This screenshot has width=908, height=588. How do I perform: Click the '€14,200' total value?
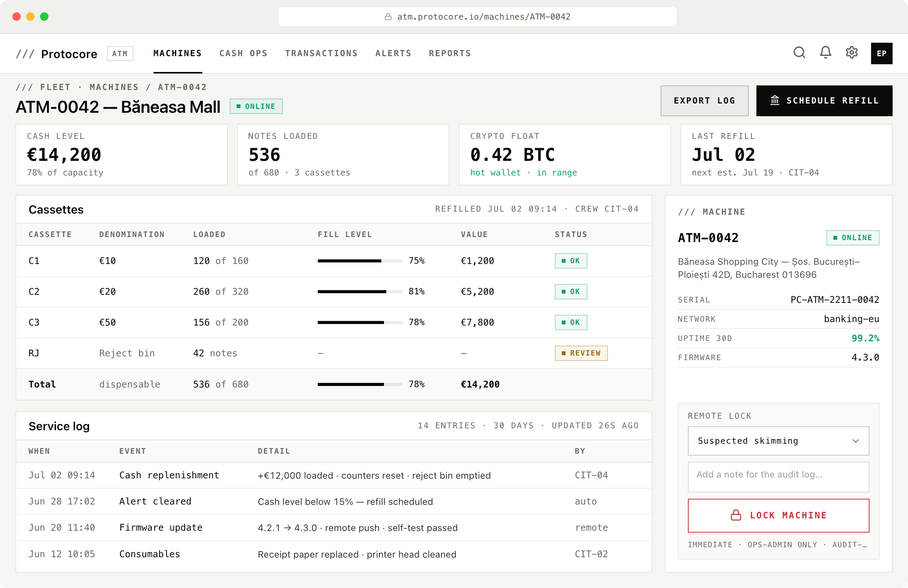click(x=480, y=384)
